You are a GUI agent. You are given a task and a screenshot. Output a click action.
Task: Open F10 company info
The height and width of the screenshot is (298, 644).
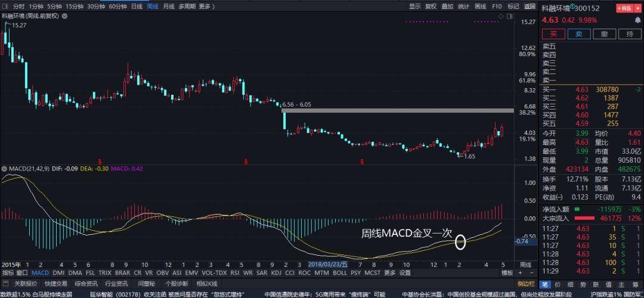(497, 6)
